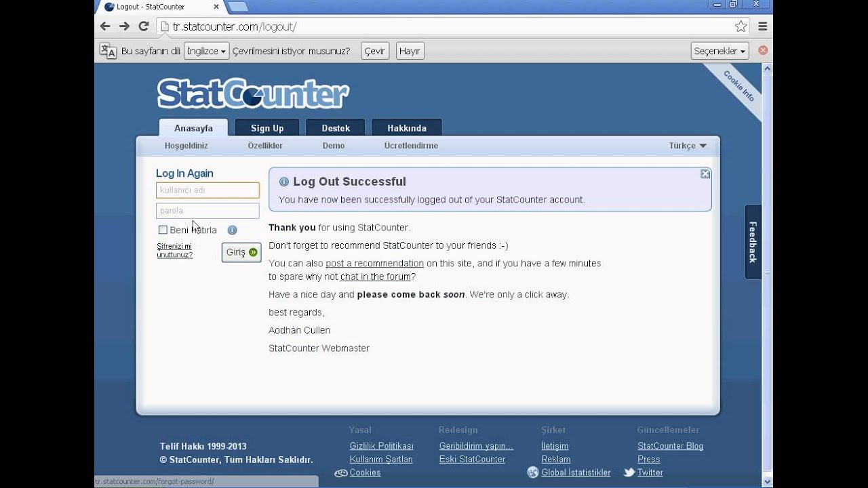Select the Hoşgeldiniz submenu item
The image size is (868, 488).
pos(186,146)
